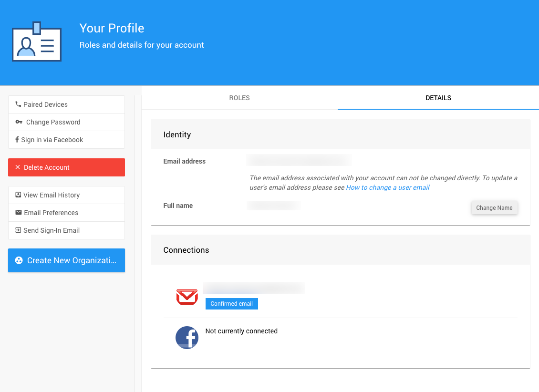Click the round Facebook logo in Connections
539x392 pixels.
(187, 338)
